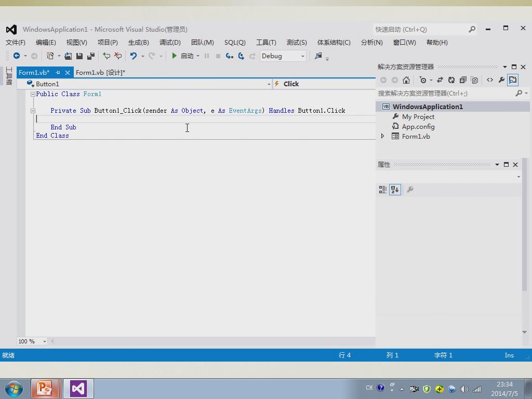Toggle Preview Selected Items in Solution Explorer

[x=513, y=80]
